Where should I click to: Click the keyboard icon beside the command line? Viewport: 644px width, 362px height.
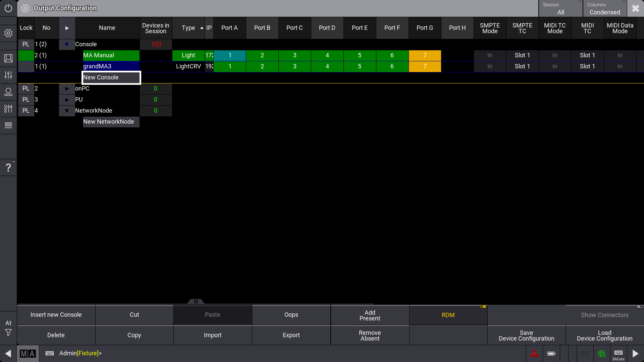tap(49, 353)
